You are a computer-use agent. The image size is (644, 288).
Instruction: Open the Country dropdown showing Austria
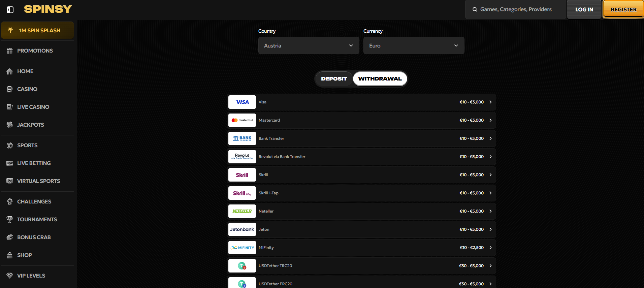point(309,45)
